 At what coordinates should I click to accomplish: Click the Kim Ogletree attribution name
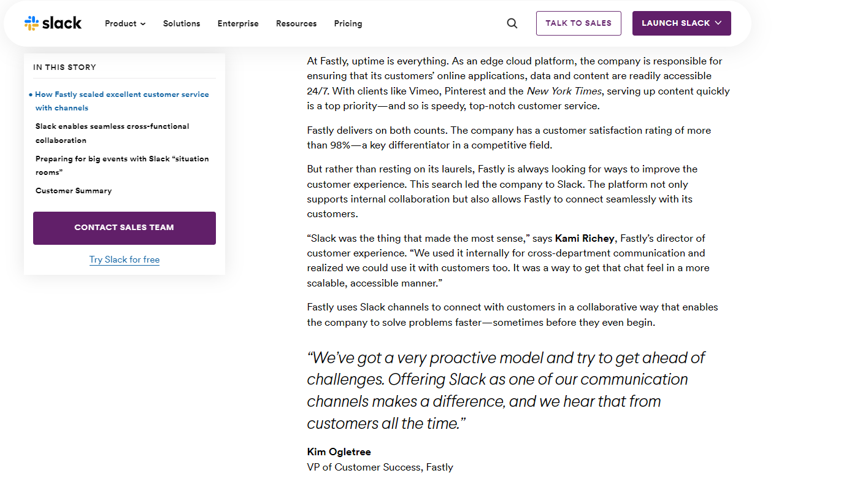339,452
